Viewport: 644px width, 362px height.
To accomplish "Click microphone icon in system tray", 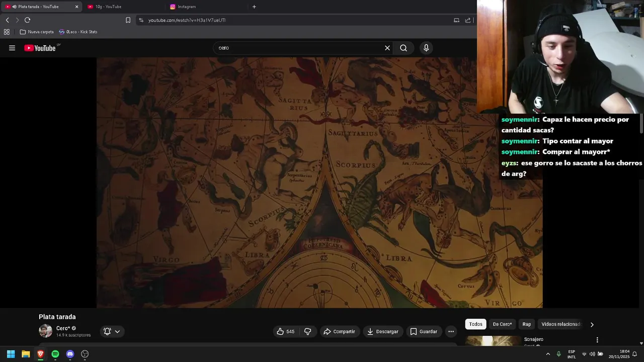I will [x=558, y=354].
